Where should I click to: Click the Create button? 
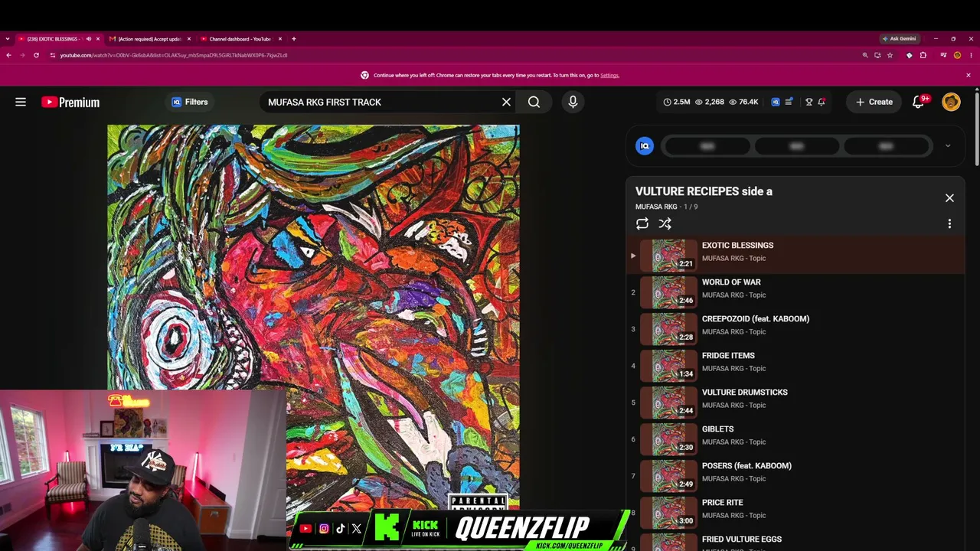pyautogui.click(x=874, y=102)
